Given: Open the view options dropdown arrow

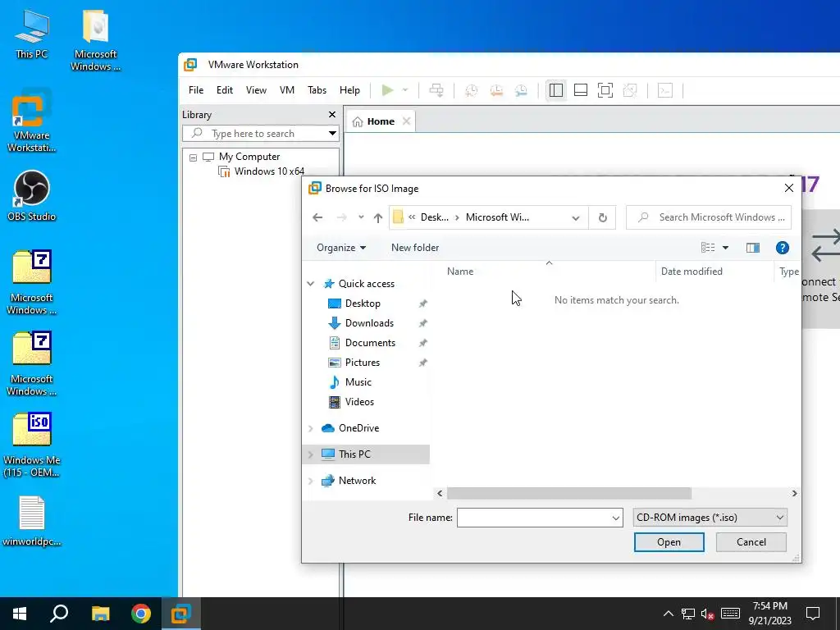Looking at the screenshot, I should [x=725, y=248].
